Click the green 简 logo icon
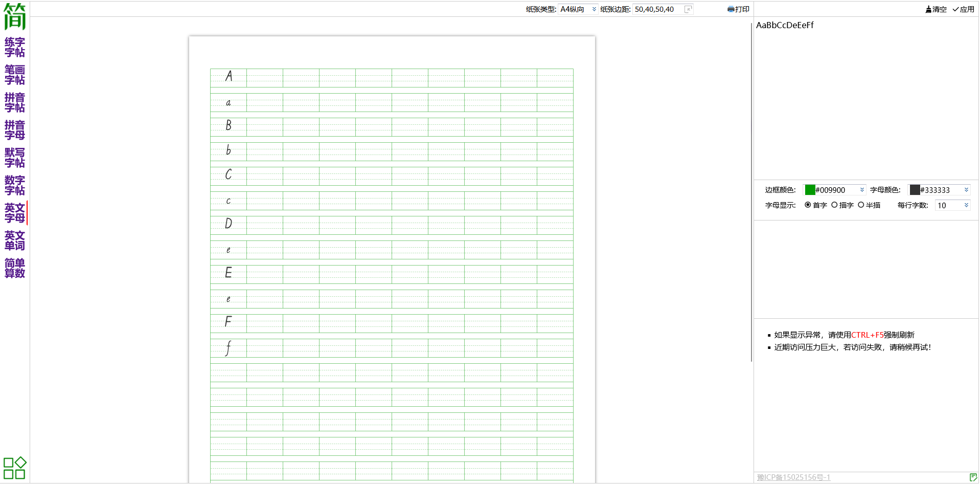Viewport: 980px width, 484px height. [x=15, y=16]
